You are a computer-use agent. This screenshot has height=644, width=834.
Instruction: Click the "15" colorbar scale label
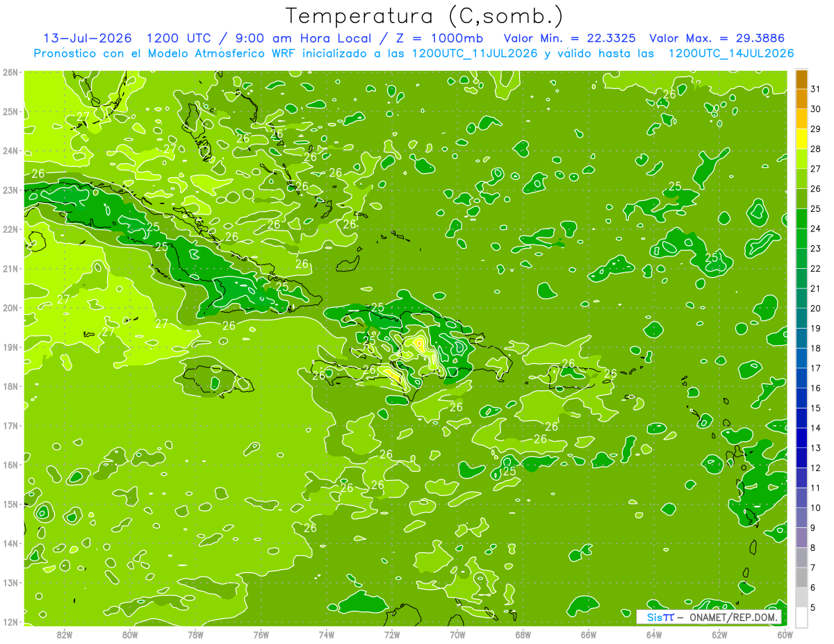[816, 408]
